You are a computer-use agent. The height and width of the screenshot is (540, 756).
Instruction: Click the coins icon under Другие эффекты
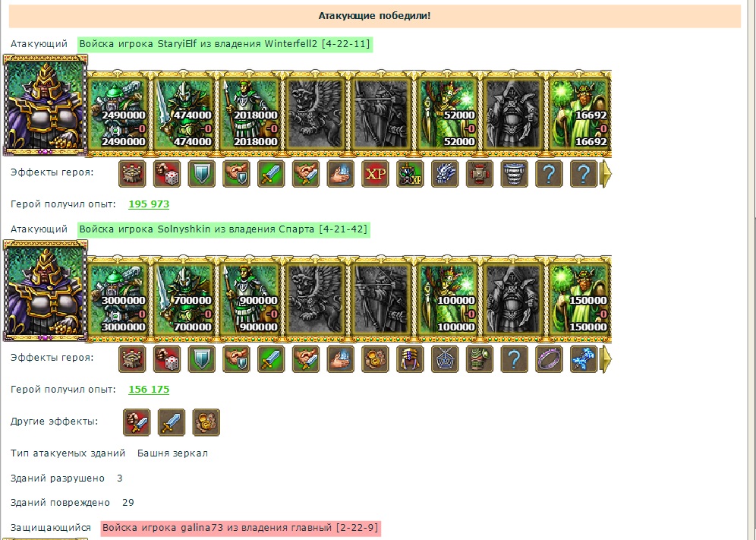coord(206,422)
